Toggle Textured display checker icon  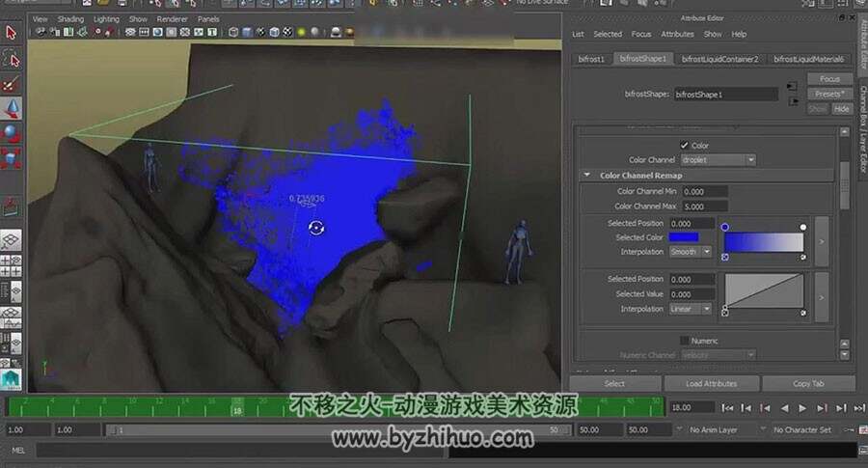point(287,32)
